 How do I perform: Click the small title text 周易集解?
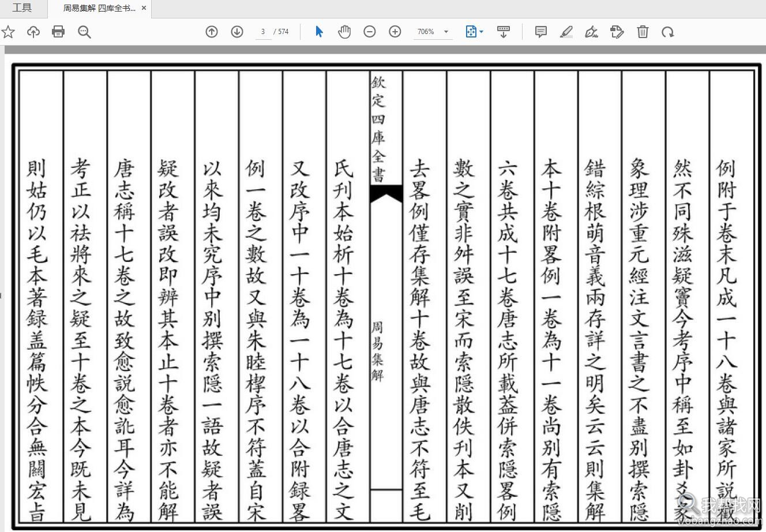click(378, 352)
